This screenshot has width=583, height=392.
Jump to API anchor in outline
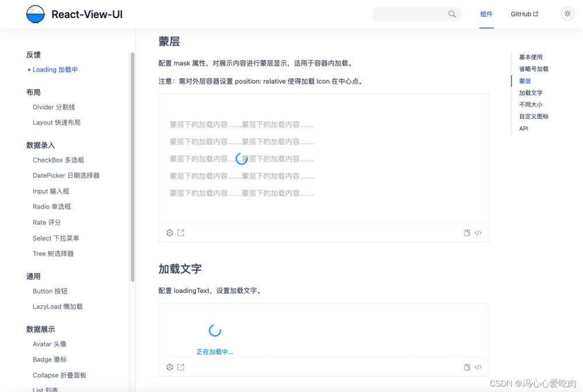coord(524,129)
